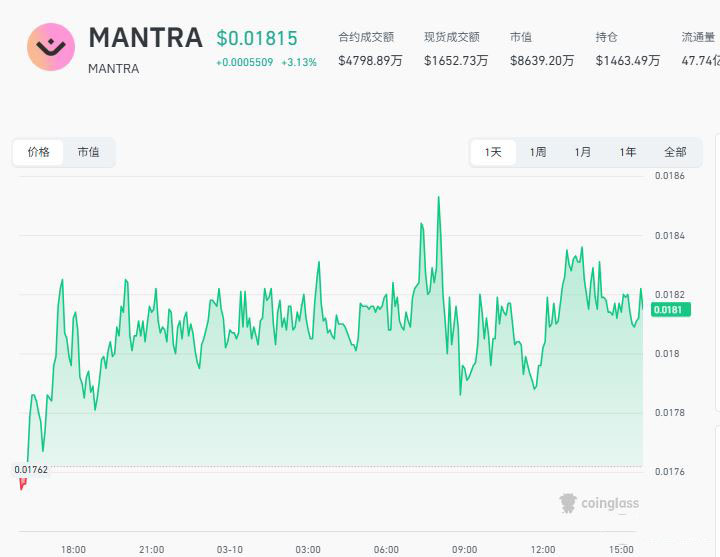Click the 持仓 label
The height and width of the screenshot is (557, 720).
(606, 37)
